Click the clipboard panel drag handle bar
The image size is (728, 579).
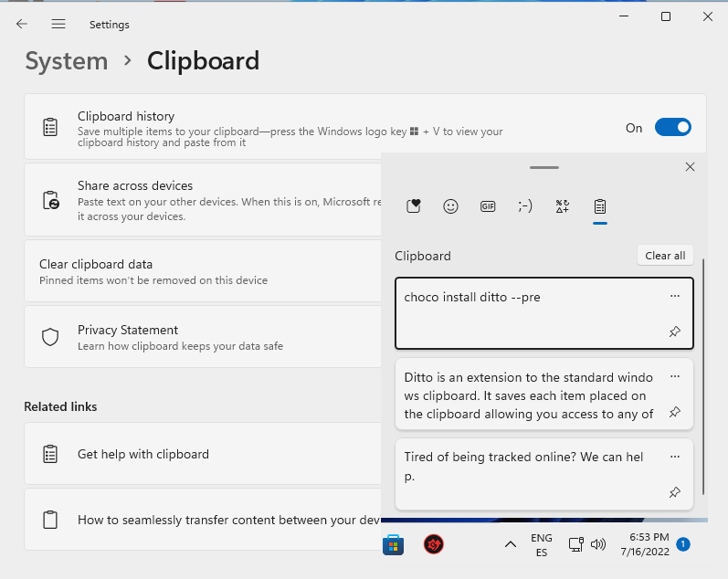(544, 167)
